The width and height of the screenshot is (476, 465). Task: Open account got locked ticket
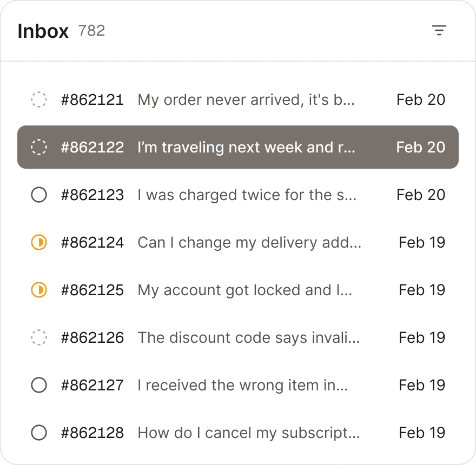pos(244,290)
